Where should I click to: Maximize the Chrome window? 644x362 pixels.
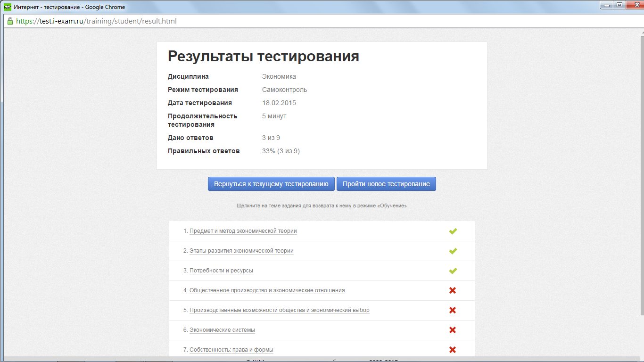pyautogui.click(x=619, y=5)
